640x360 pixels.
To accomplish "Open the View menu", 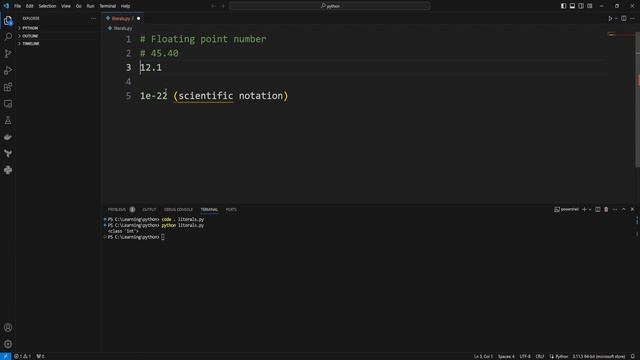I will pyautogui.click(x=66, y=6).
